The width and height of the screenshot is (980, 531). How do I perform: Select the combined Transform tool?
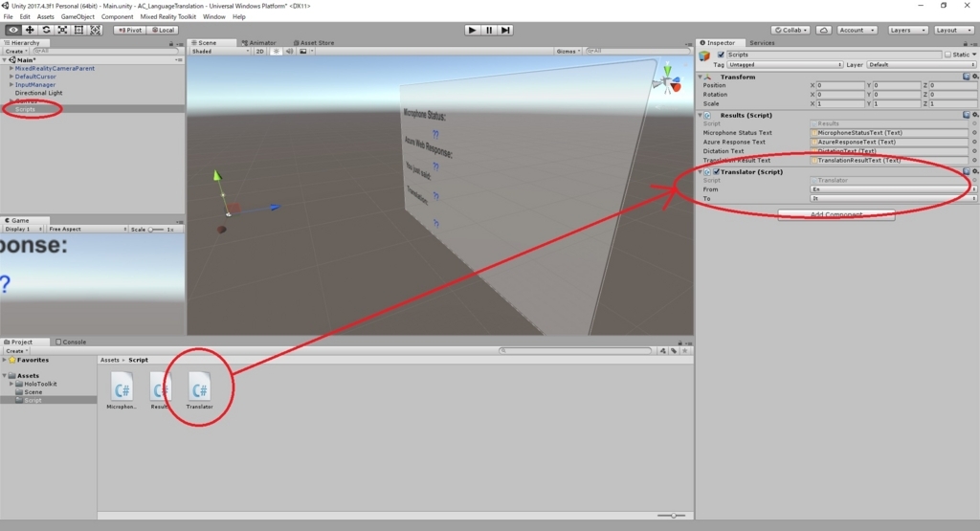click(95, 30)
